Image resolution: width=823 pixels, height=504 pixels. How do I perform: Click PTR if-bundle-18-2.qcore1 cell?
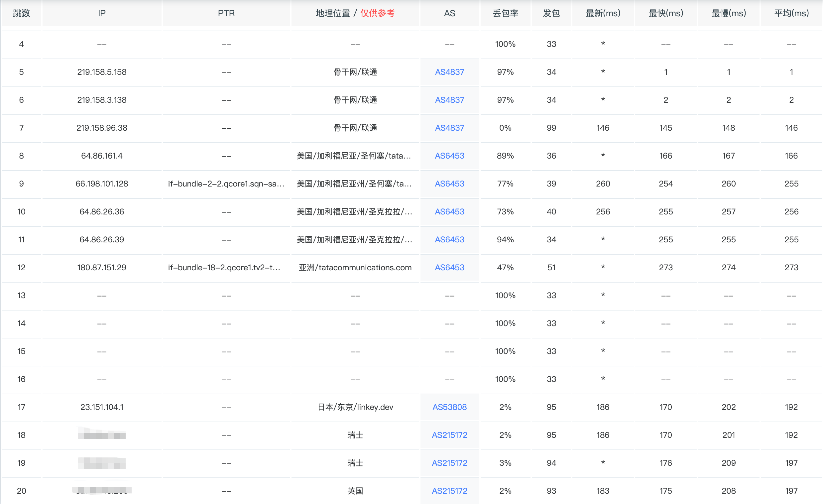[224, 268]
